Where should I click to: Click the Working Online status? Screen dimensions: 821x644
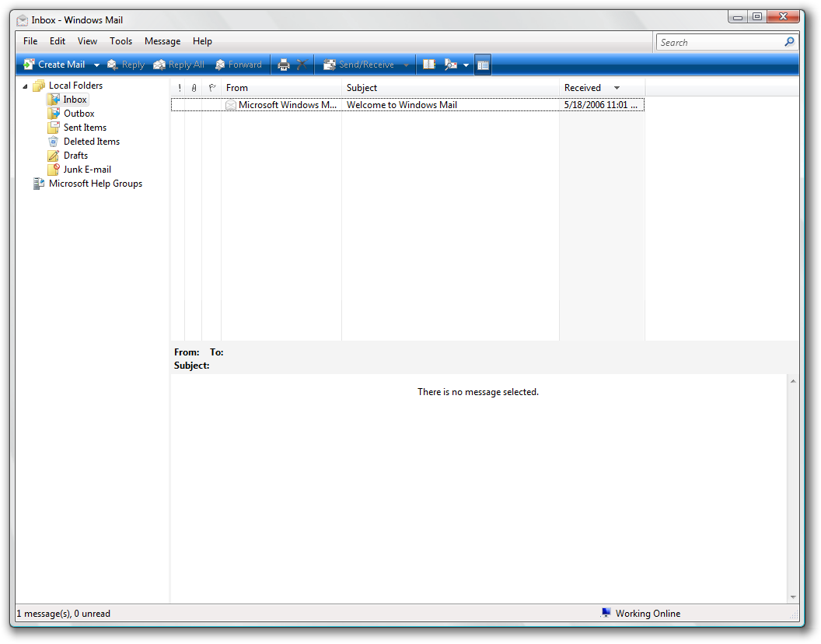pyautogui.click(x=648, y=614)
